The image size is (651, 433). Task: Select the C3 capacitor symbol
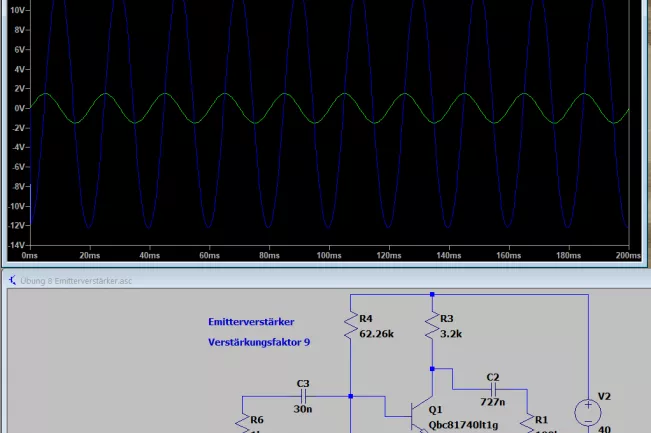(303, 396)
